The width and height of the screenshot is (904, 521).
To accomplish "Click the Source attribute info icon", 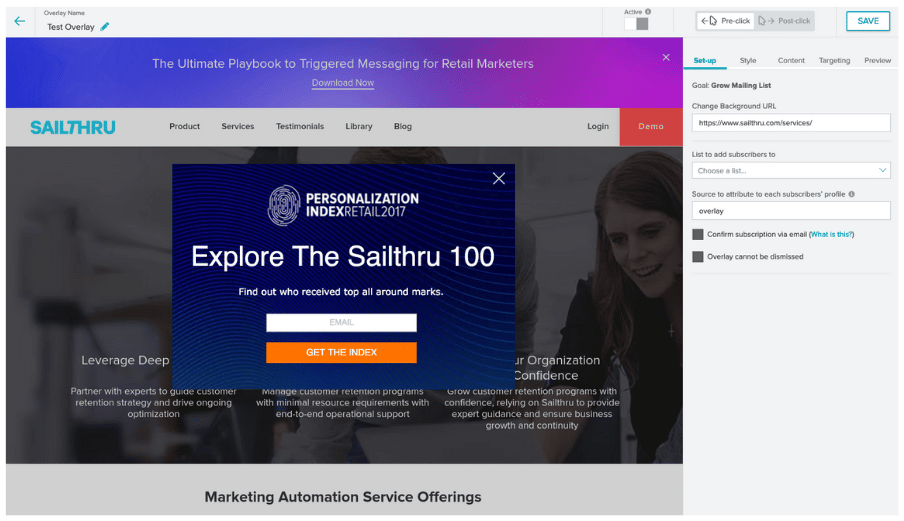I will pos(851,194).
